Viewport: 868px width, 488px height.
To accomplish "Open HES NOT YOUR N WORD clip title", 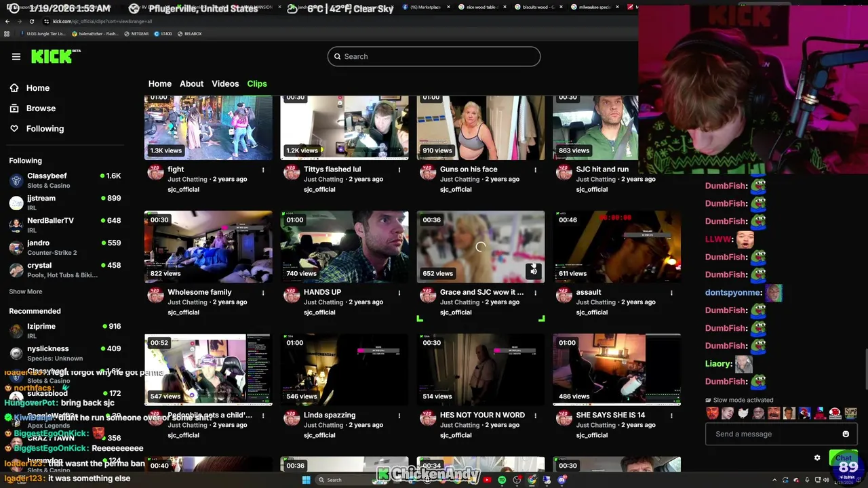I will 482,415.
